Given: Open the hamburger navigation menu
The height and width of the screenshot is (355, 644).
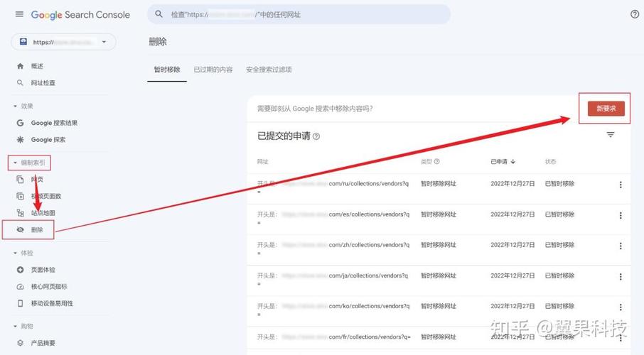Looking at the screenshot, I should pyautogui.click(x=19, y=14).
